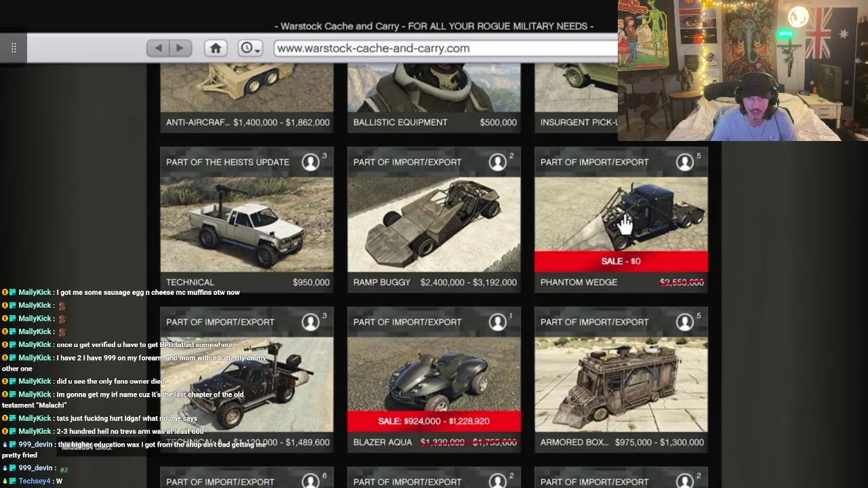The height and width of the screenshot is (488, 868).
Task: Click Phantom Wedge's PART OF IMPORT/EXPORT header
Action: tap(594, 162)
